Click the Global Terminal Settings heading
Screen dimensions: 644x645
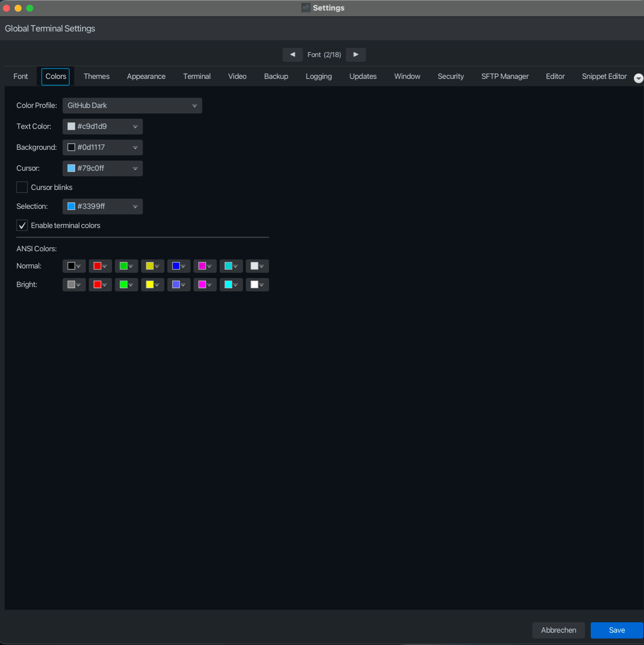50,29
